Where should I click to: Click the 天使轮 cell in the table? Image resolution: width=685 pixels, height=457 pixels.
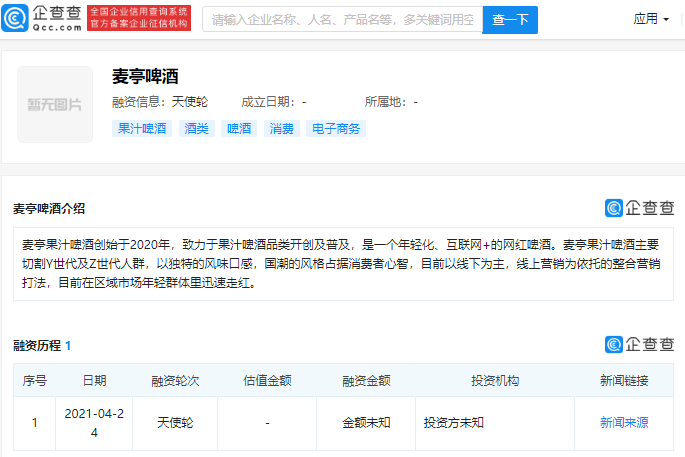pyautogui.click(x=175, y=422)
